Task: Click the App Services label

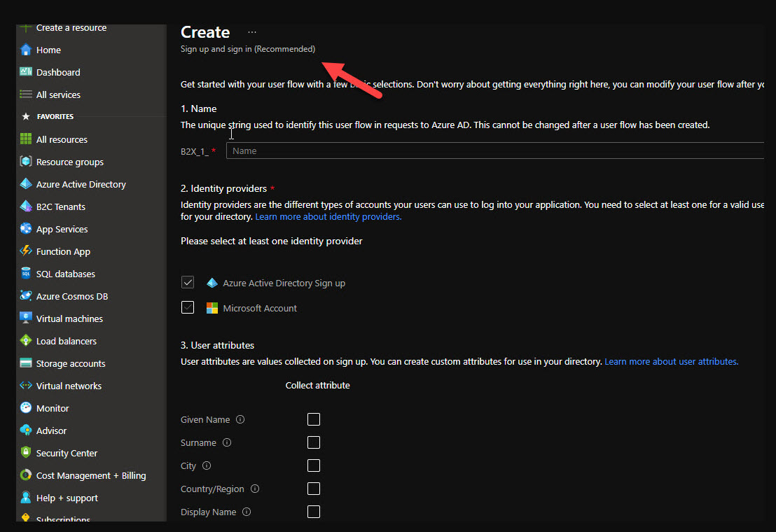Action: [62, 229]
